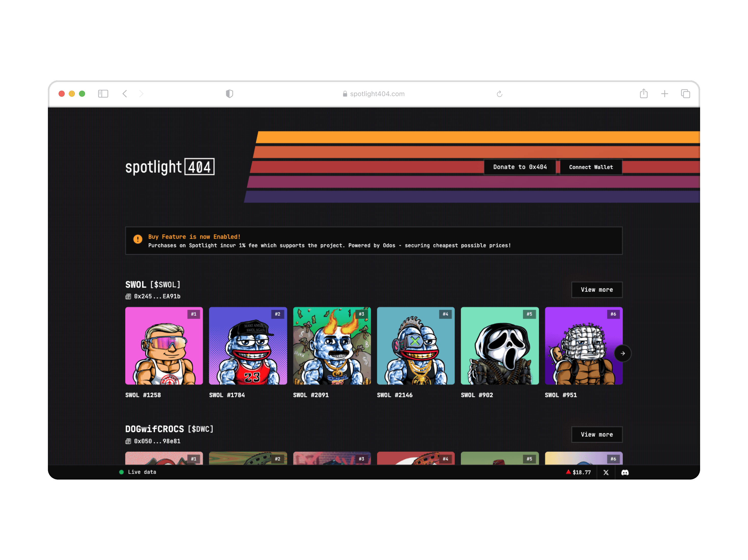Screen dimensions: 748x560
Task: Go back with browser back chevron
Action: [x=125, y=94]
